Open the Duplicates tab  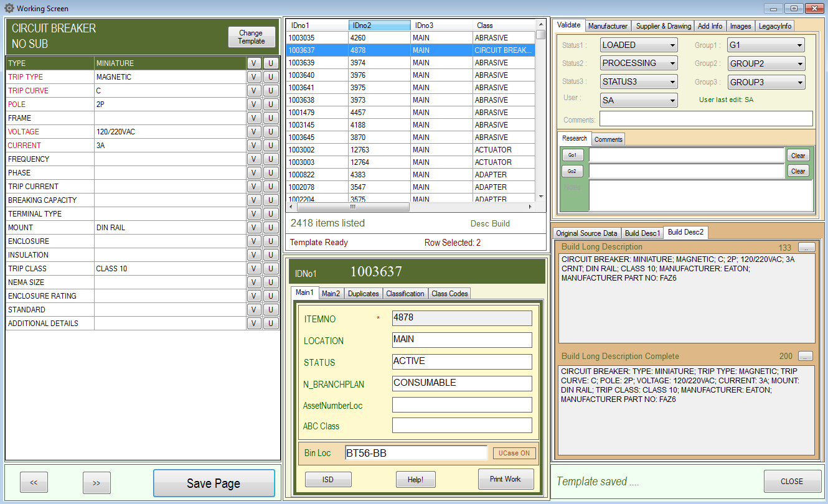tap(363, 294)
